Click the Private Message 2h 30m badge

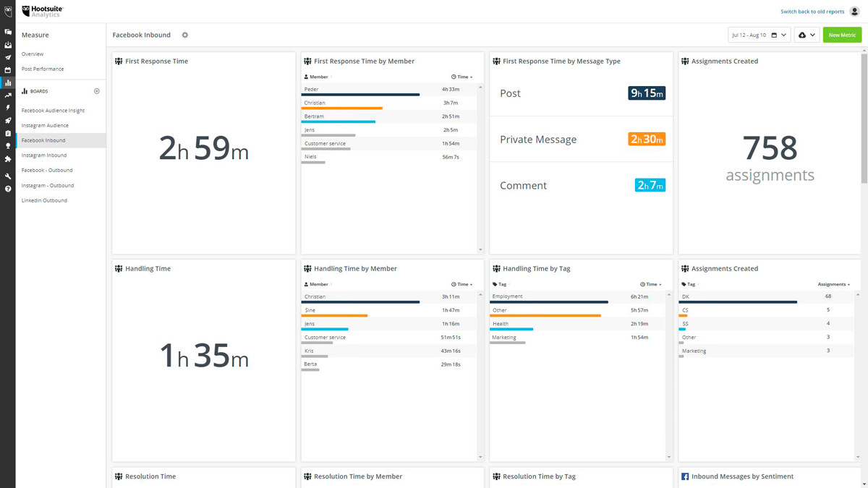coord(647,140)
